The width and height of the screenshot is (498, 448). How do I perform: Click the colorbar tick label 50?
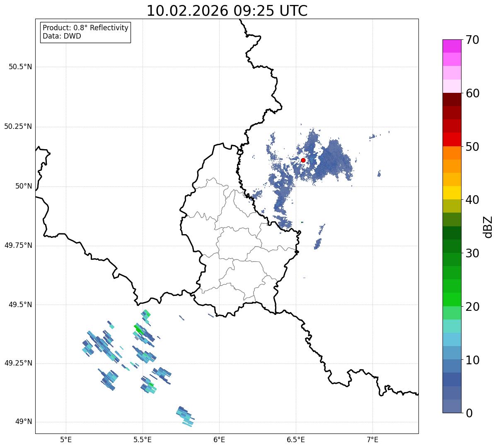pyautogui.click(x=472, y=147)
